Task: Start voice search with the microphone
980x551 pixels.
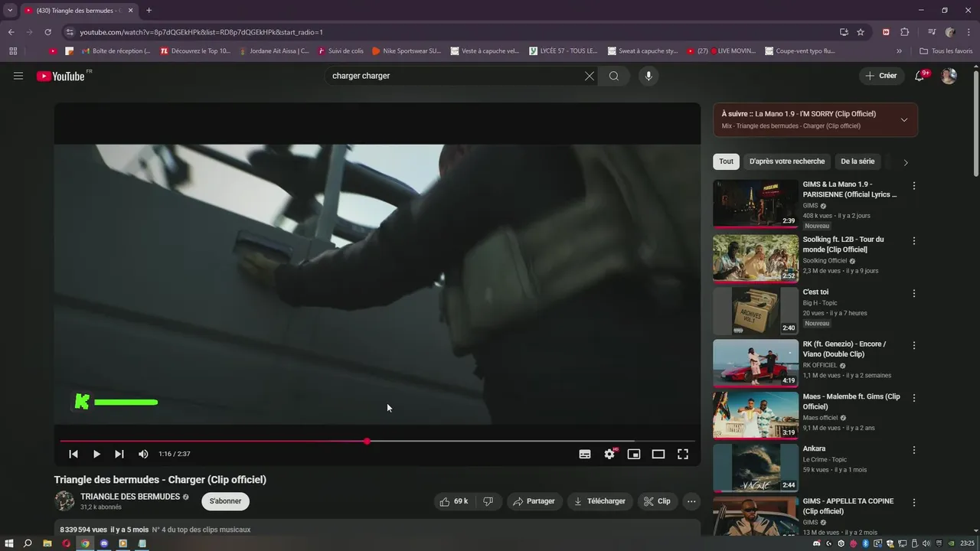Action: pos(648,76)
